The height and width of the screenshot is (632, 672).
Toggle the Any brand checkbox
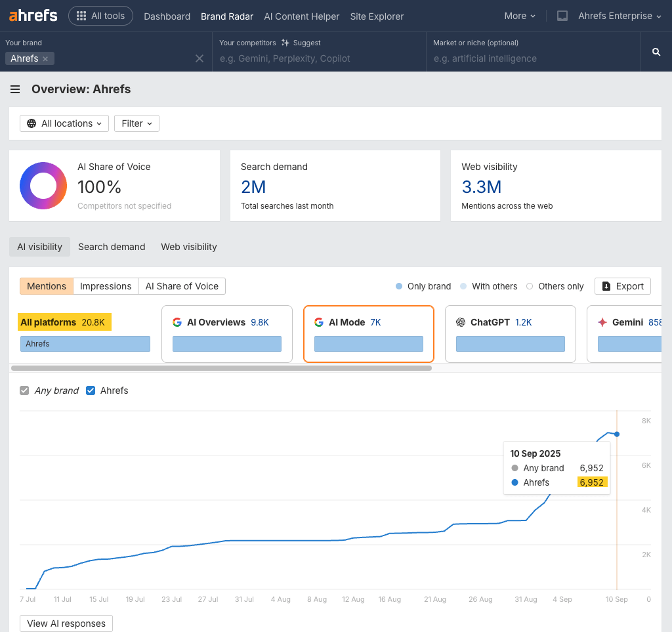coord(24,390)
